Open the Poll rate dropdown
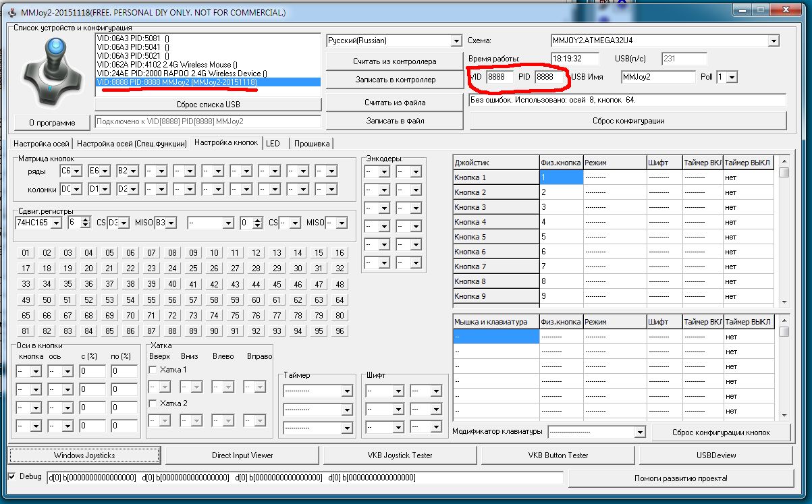 (732, 78)
